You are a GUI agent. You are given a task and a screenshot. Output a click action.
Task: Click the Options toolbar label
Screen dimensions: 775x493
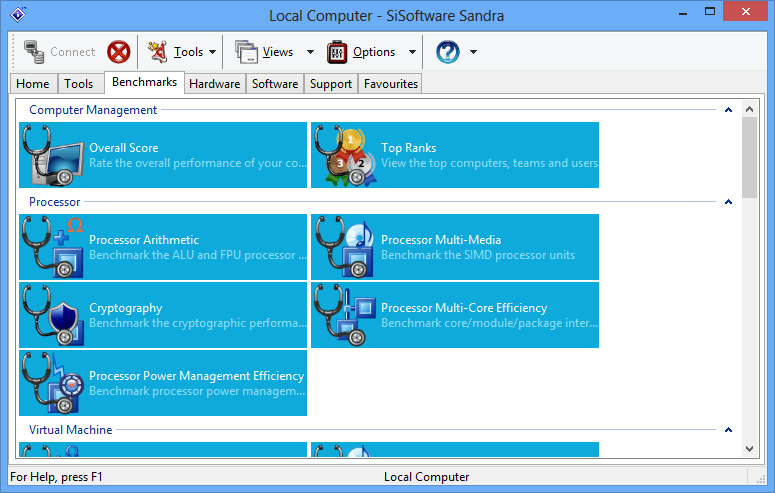coord(374,52)
